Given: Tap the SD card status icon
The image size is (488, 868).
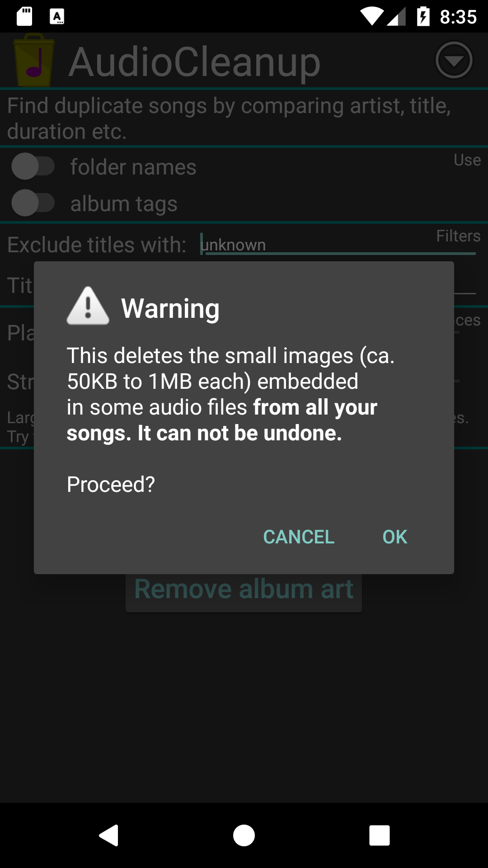Looking at the screenshot, I should (24, 17).
